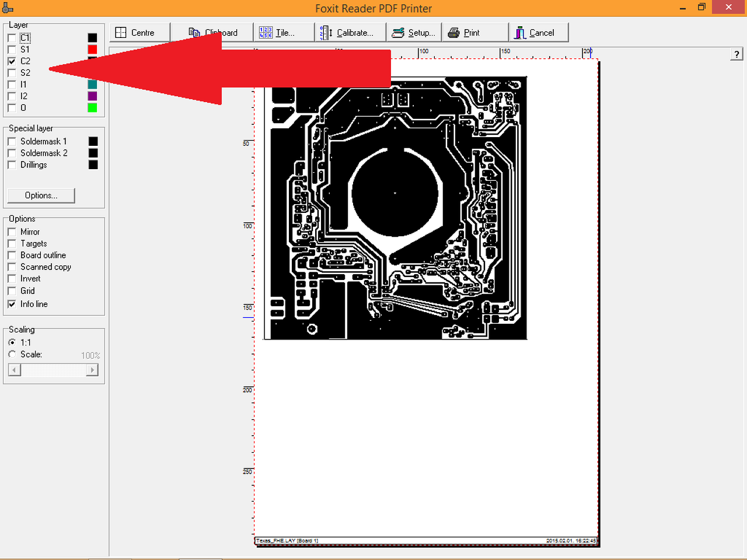
Task: Change the I1 layer teal color swatch
Action: [x=92, y=85]
